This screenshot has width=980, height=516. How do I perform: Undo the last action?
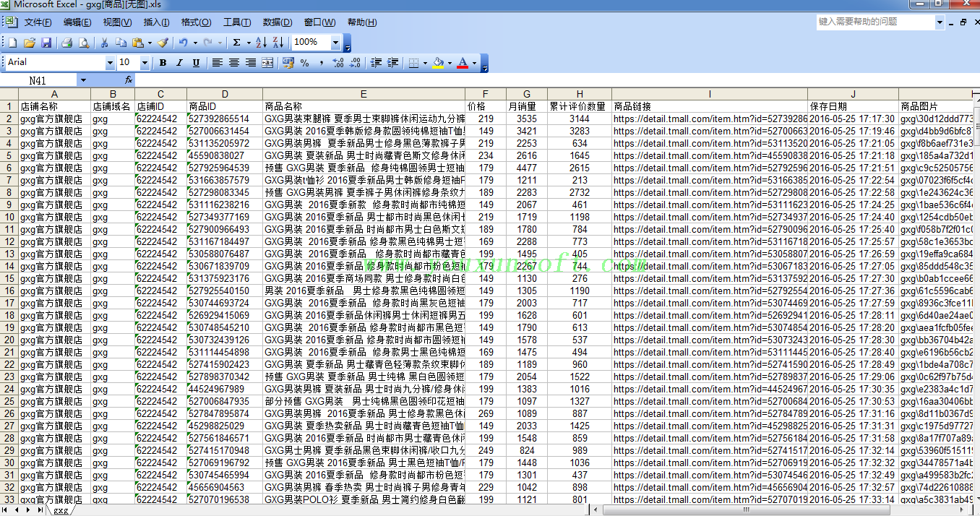tap(184, 43)
